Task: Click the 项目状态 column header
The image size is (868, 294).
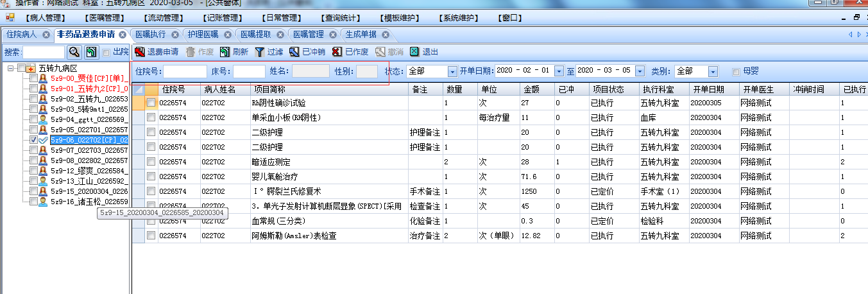Action: 614,89
